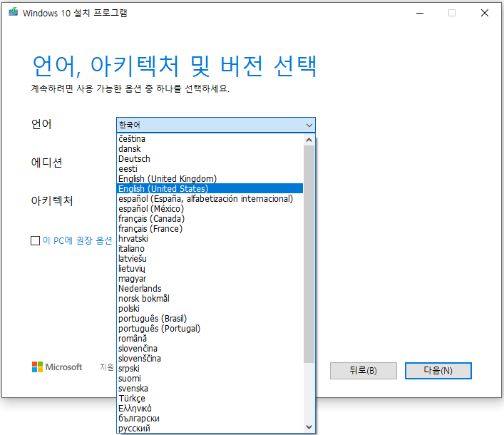
Task: Select français (France)
Action: coord(210,228)
